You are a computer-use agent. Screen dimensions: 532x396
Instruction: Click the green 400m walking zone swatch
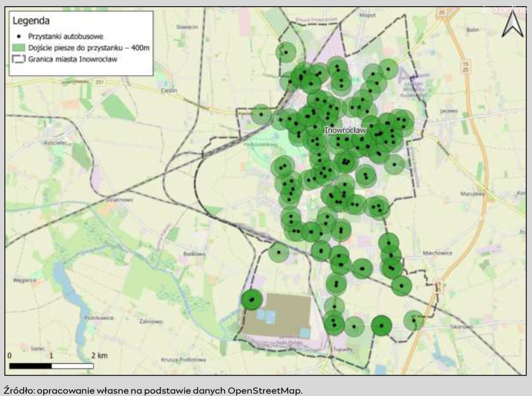point(19,47)
